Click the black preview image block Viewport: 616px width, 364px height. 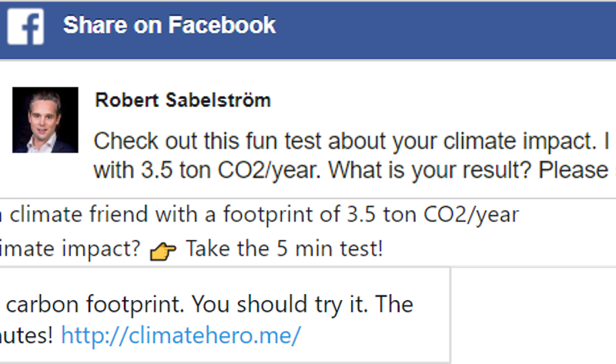[x=533, y=316]
